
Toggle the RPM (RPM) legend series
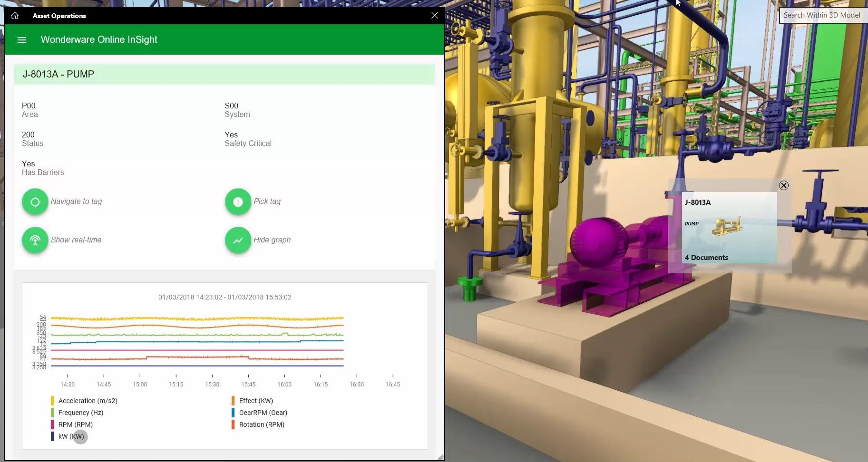(x=75, y=424)
